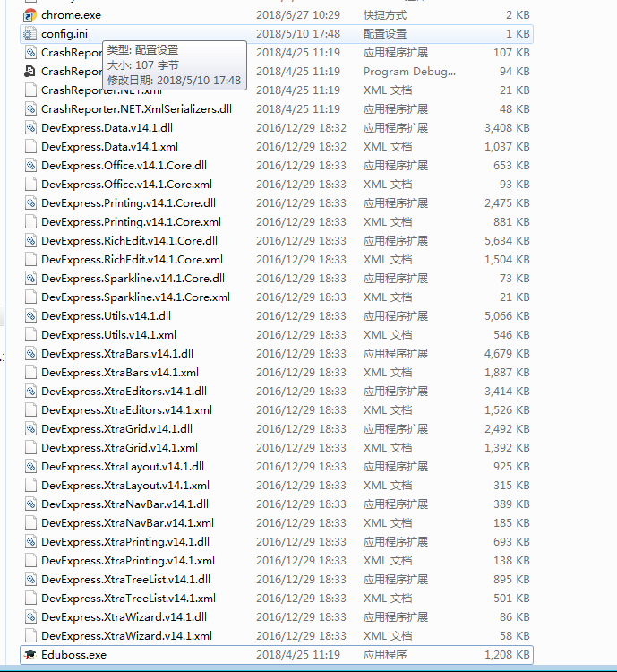Viewport: 617px width, 672px height.
Task: Select DevExpress.XtraPrinting.v14.1.xml file name
Action: point(128,561)
